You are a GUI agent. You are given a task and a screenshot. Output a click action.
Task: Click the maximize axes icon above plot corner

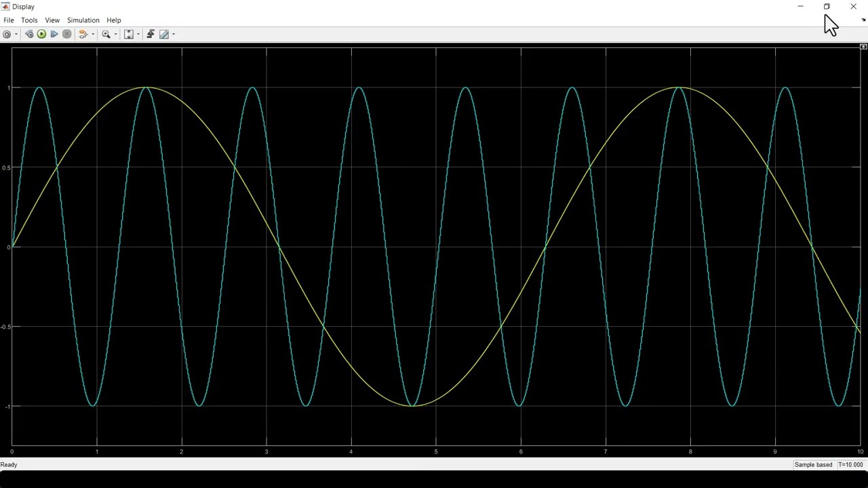coord(863,47)
